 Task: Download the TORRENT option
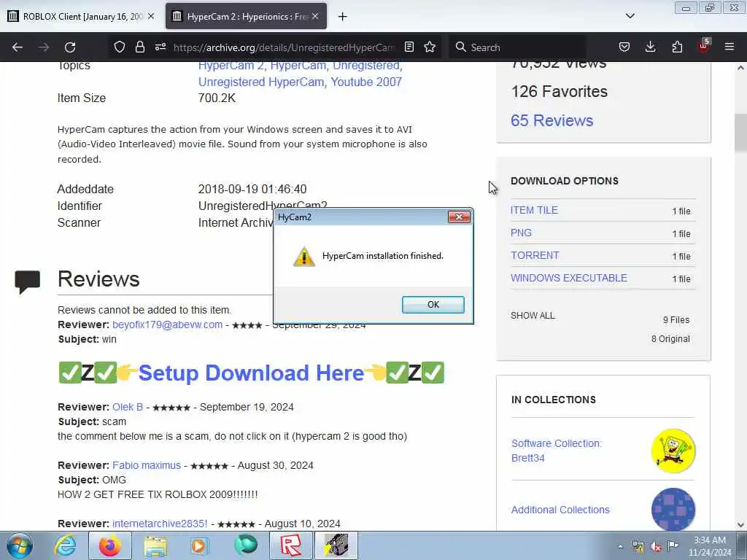click(x=535, y=255)
